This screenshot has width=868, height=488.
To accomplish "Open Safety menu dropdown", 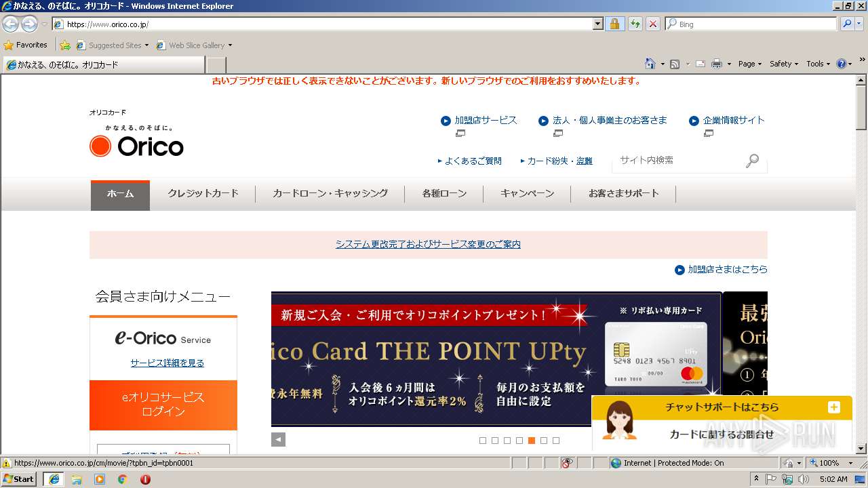I will pos(784,64).
